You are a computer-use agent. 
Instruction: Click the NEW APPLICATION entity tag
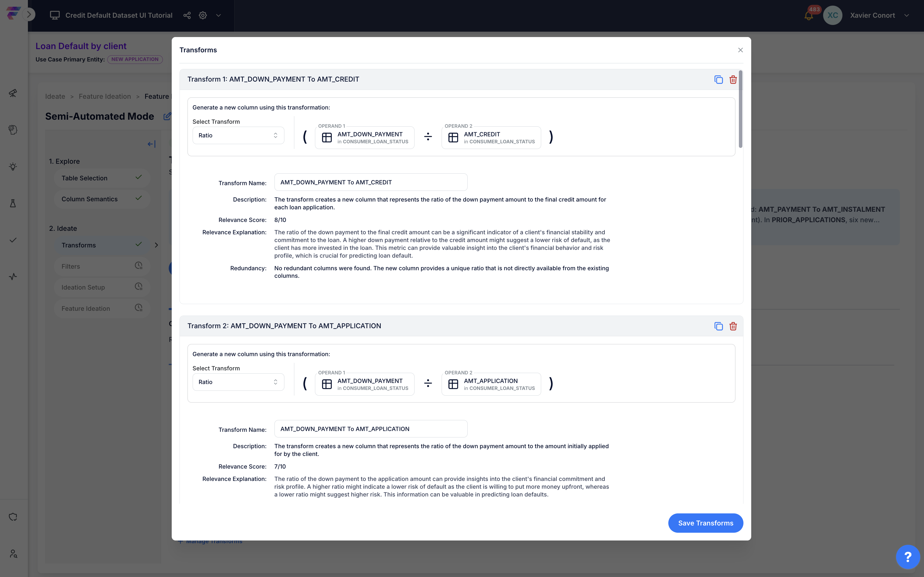pyautogui.click(x=135, y=60)
